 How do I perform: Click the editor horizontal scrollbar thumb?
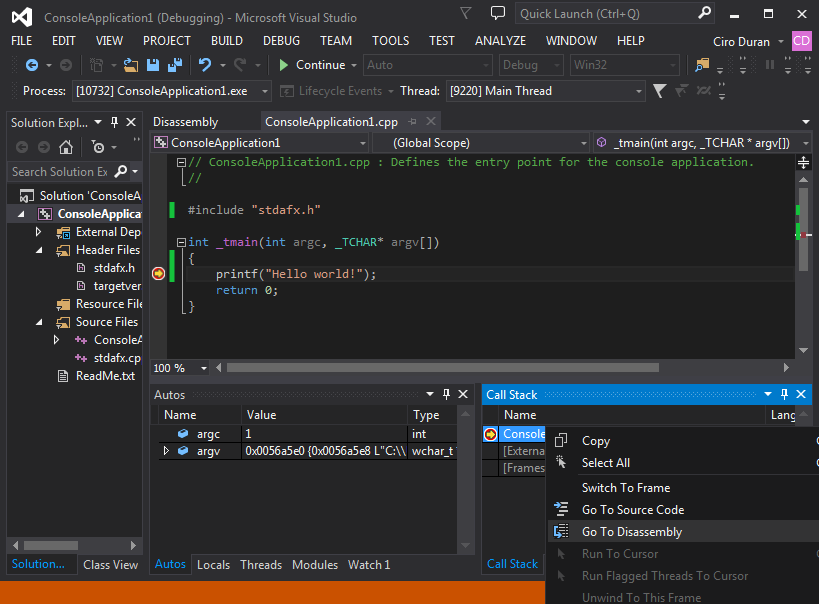pyautogui.click(x=443, y=368)
